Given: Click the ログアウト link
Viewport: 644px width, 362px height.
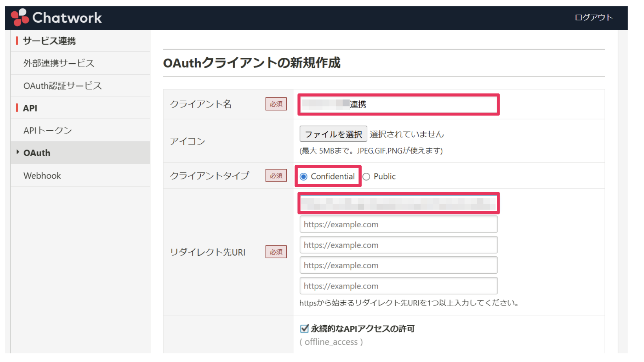Looking at the screenshot, I should (x=593, y=17).
